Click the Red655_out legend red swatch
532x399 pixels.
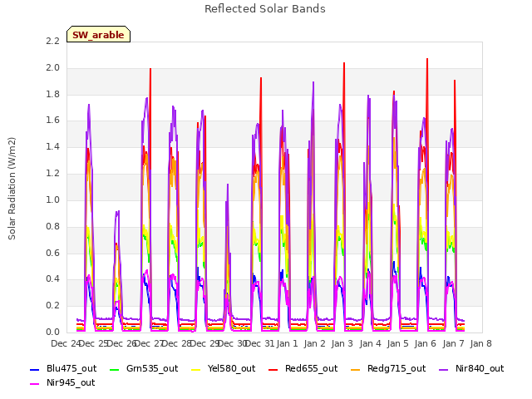click(x=273, y=369)
